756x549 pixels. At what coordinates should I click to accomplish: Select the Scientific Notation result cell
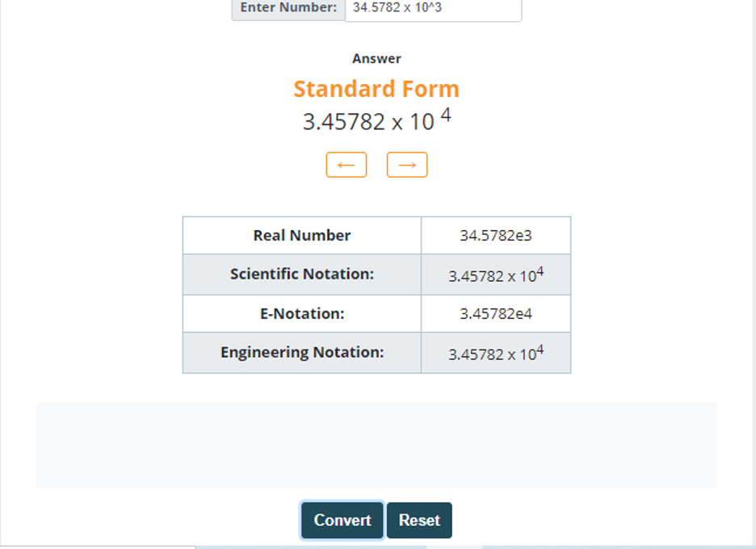495,274
